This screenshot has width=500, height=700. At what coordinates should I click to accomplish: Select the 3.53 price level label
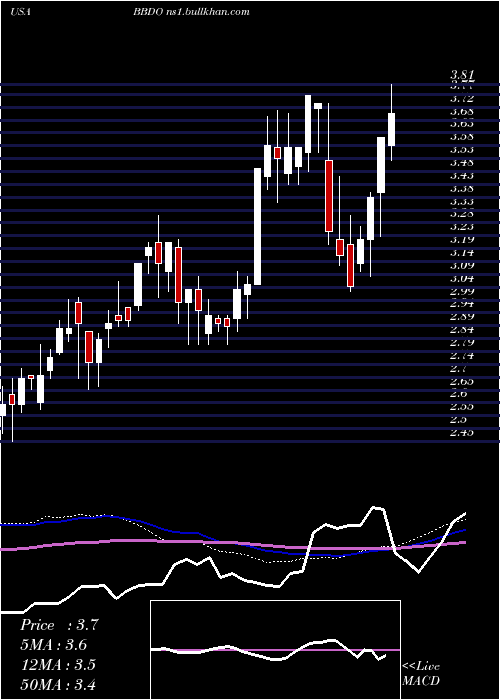pos(462,150)
